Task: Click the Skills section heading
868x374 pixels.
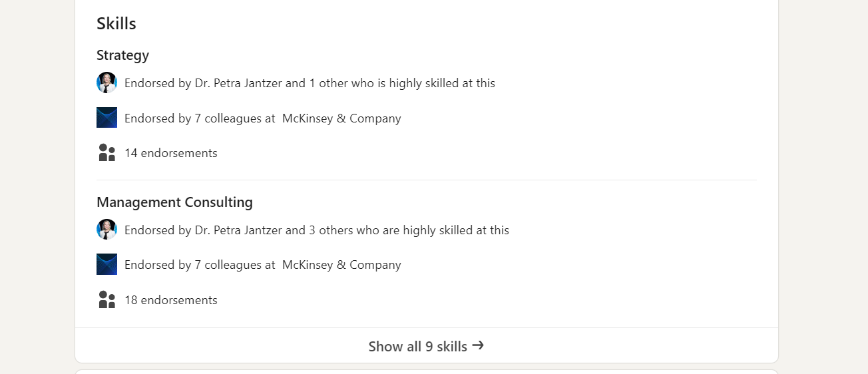Action: click(116, 23)
